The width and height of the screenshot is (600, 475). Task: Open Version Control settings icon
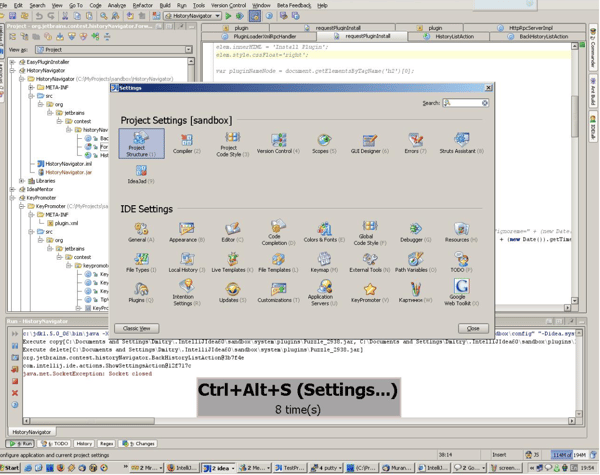click(x=278, y=143)
